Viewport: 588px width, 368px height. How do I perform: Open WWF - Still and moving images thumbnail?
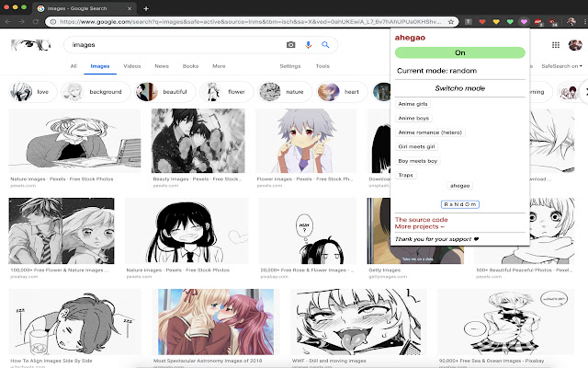[x=359, y=322]
